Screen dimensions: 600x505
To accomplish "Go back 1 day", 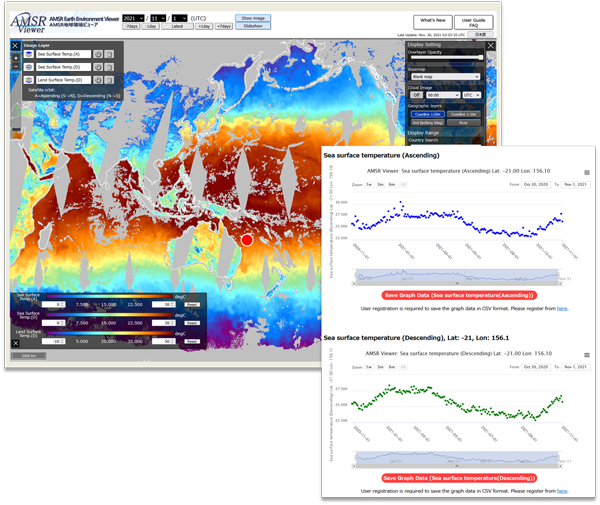I will click(150, 26).
